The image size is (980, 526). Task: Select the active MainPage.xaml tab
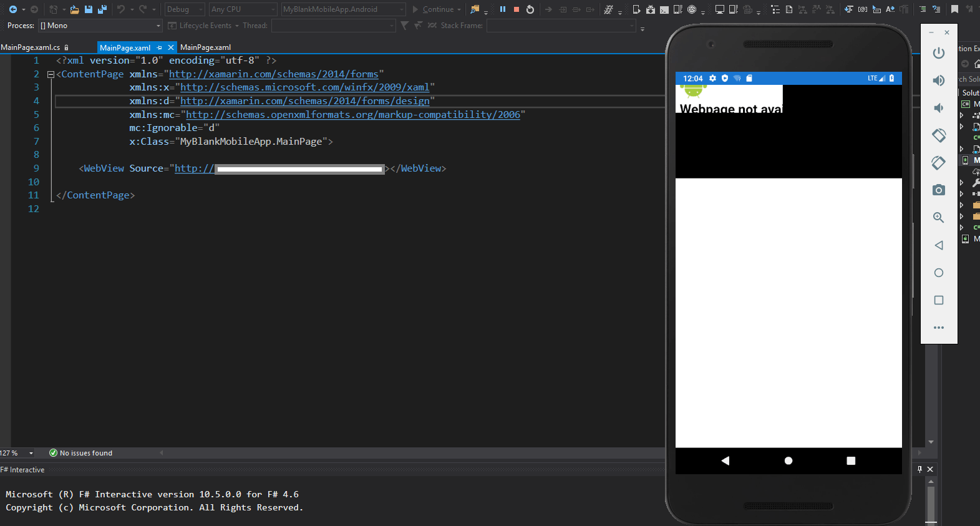(x=125, y=47)
